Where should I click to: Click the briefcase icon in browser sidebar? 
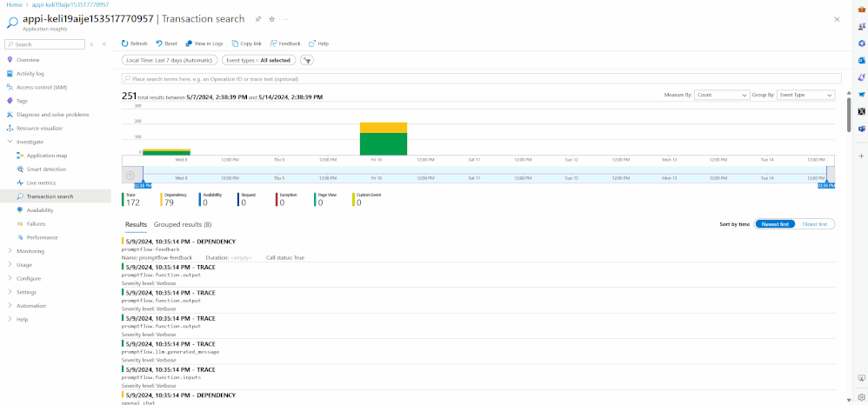coord(861,9)
